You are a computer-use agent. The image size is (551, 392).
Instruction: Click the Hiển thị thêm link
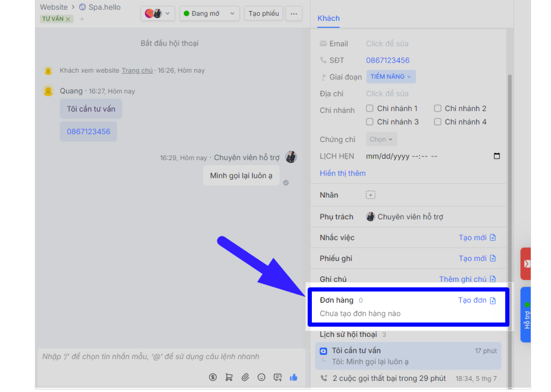coord(342,173)
